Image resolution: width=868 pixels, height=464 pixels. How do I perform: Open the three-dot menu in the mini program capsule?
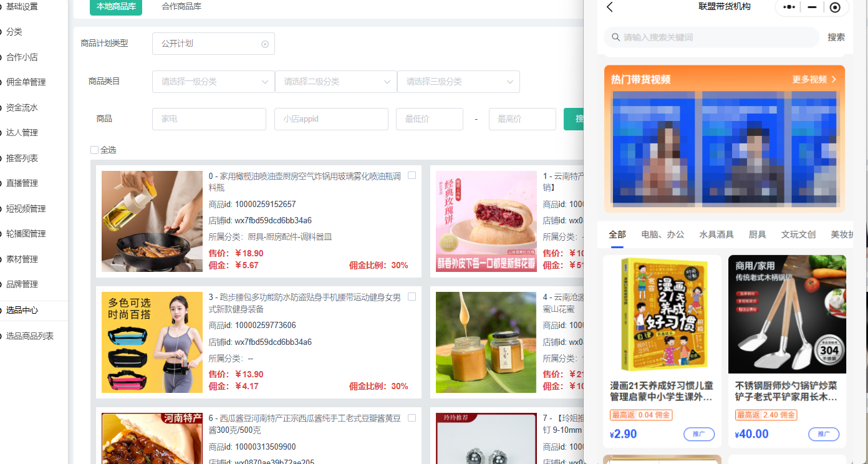click(x=789, y=7)
